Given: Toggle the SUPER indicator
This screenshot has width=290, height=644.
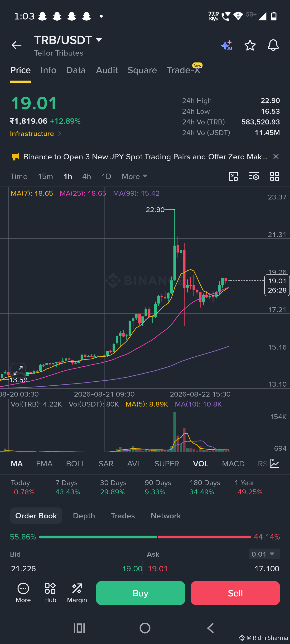Looking at the screenshot, I should [x=167, y=464].
